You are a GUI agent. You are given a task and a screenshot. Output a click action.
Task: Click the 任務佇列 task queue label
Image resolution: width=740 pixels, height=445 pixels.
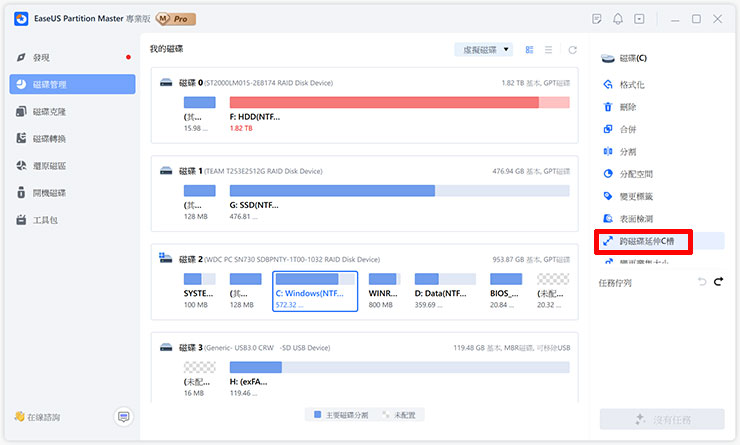coord(614,283)
